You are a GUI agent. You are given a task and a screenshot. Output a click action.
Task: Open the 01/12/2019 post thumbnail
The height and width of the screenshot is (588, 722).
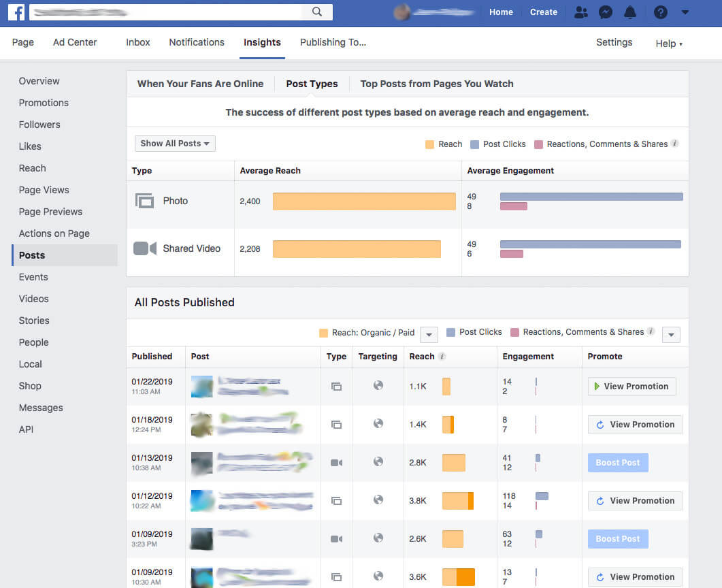click(202, 500)
